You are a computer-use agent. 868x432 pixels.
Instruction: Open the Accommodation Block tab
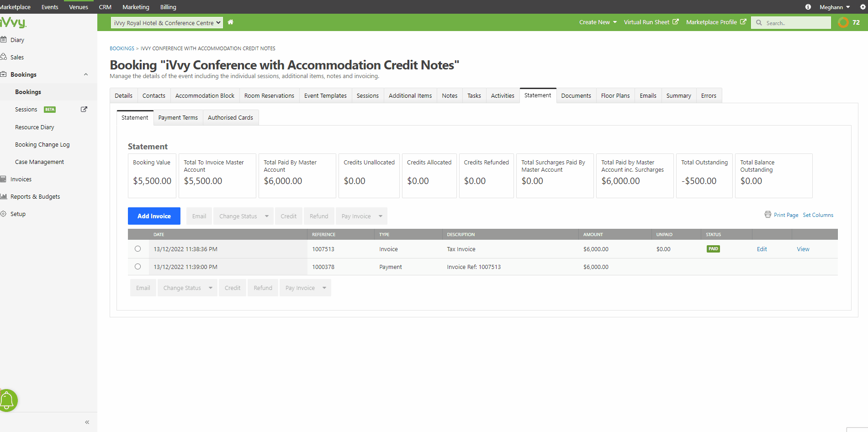click(x=205, y=95)
